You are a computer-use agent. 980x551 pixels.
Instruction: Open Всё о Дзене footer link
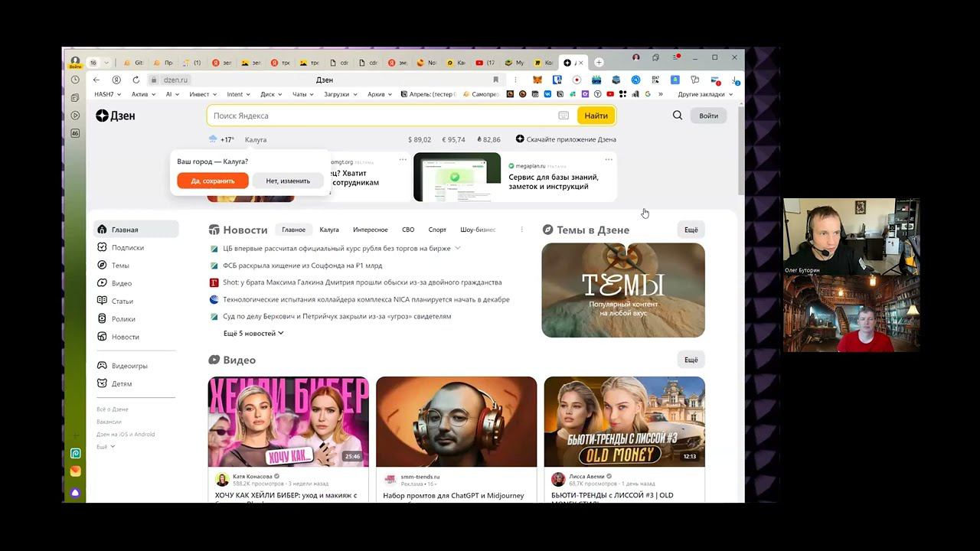coord(113,409)
